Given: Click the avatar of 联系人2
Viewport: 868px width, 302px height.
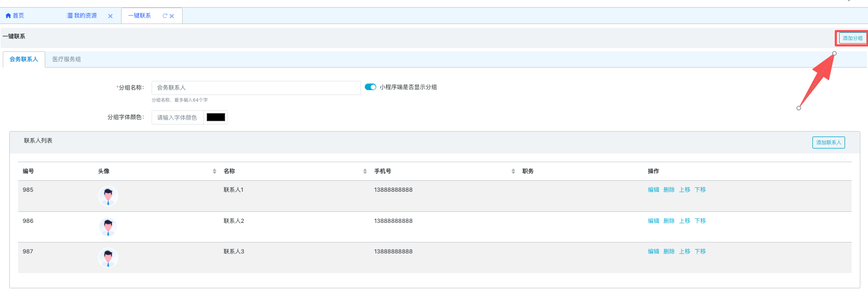Looking at the screenshot, I should click(108, 227).
